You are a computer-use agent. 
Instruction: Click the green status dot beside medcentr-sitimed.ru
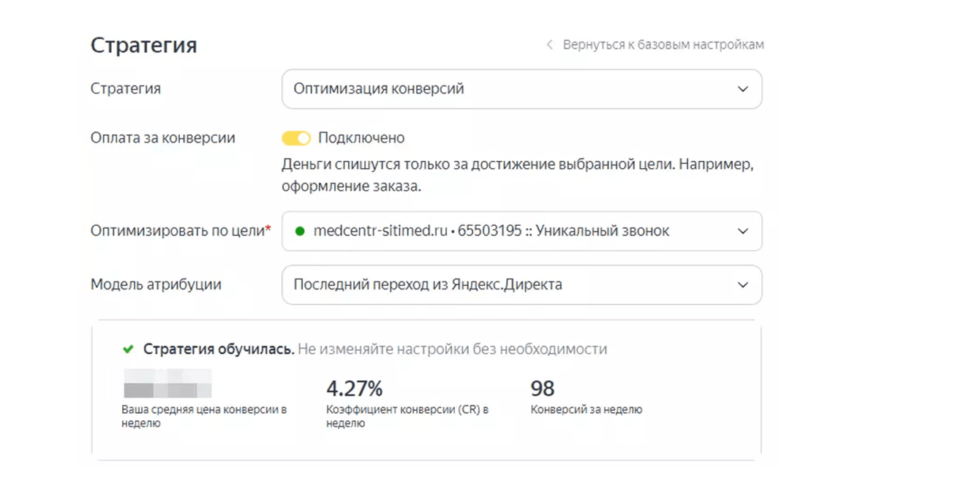tap(299, 231)
